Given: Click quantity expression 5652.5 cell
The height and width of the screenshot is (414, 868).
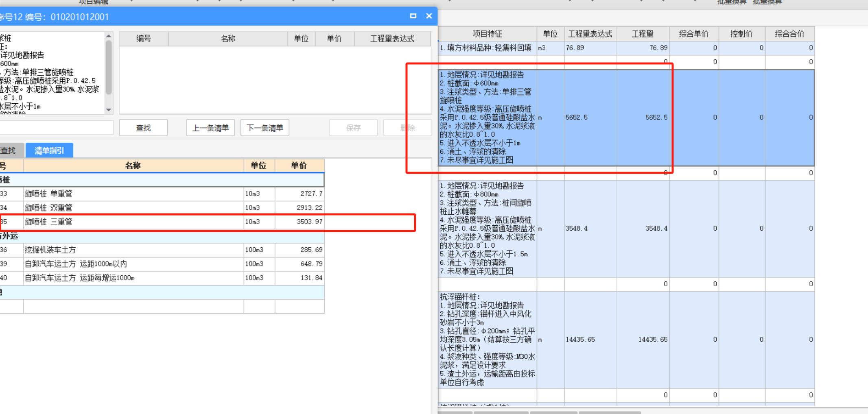Looking at the screenshot, I should click(x=590, y=118).
